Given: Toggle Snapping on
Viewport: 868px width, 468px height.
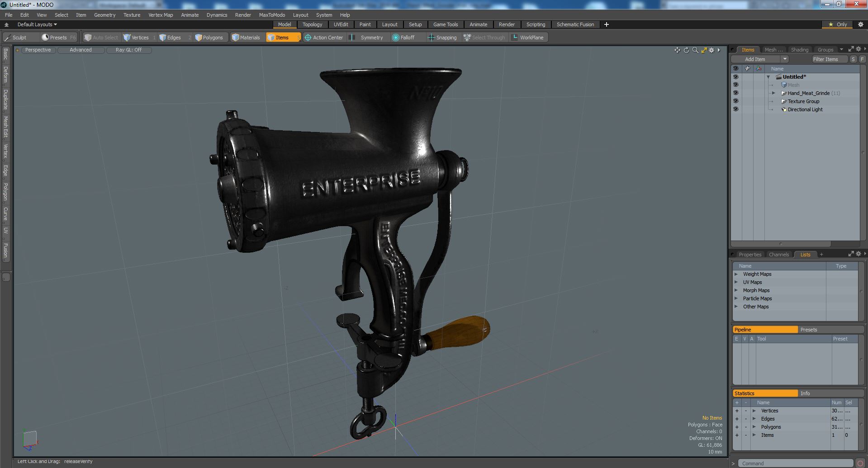Looking at the screenshot, I should [442, 38].
